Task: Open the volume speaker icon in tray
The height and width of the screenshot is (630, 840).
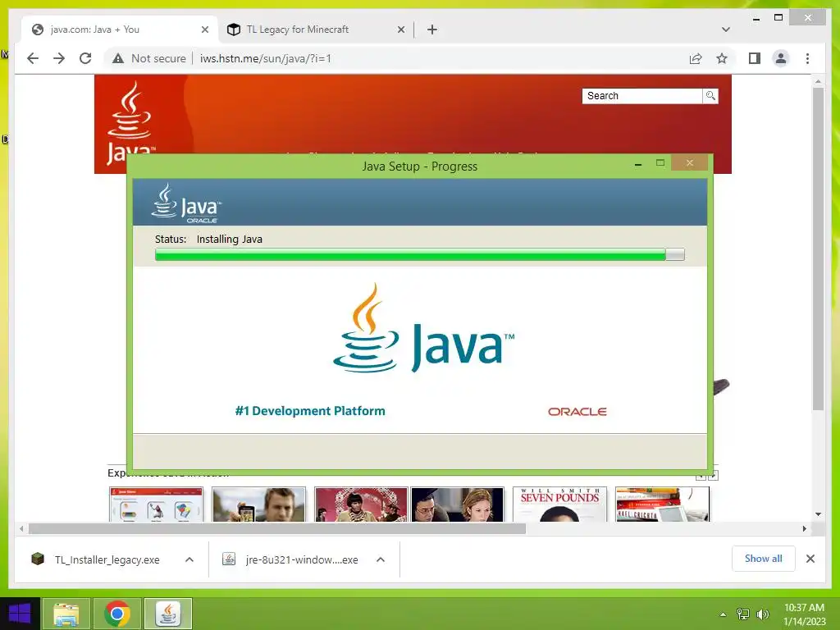Action: point(762,614)
